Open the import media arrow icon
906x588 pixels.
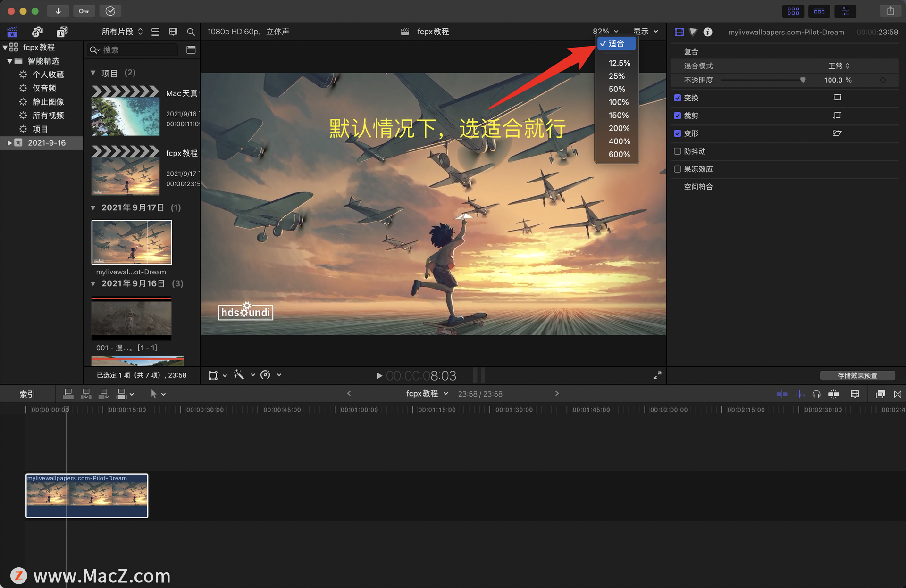click(58, 11)
